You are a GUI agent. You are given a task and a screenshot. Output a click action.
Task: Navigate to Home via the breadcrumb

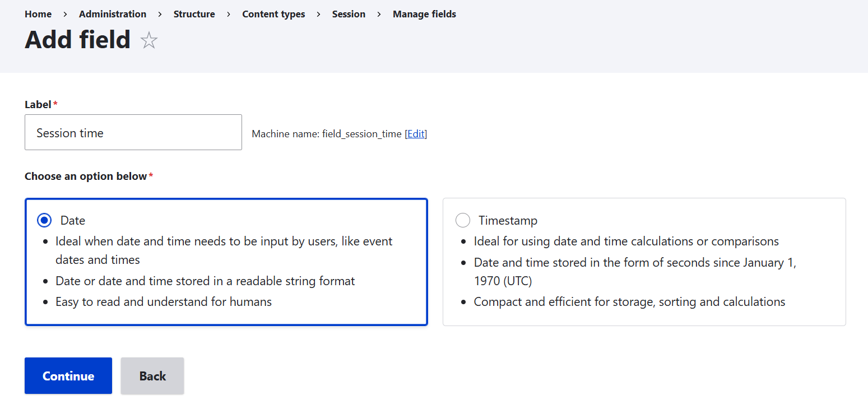(x=38, y=13)
